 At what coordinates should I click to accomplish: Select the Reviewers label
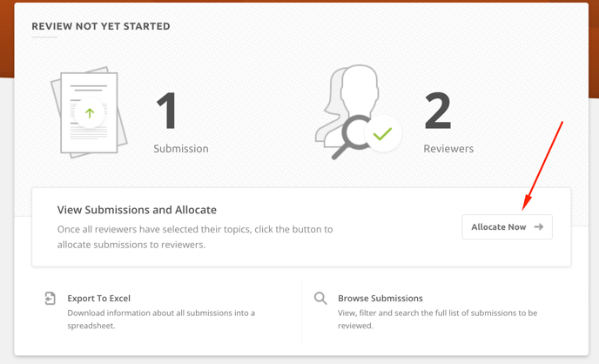448,149
